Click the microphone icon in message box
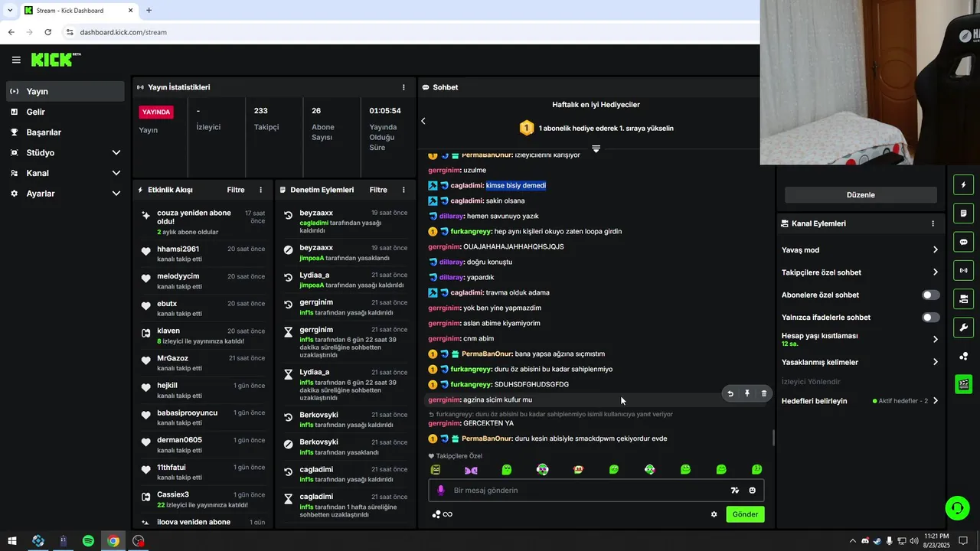Screen dimensions: 980x551 [x=440, y=491]
